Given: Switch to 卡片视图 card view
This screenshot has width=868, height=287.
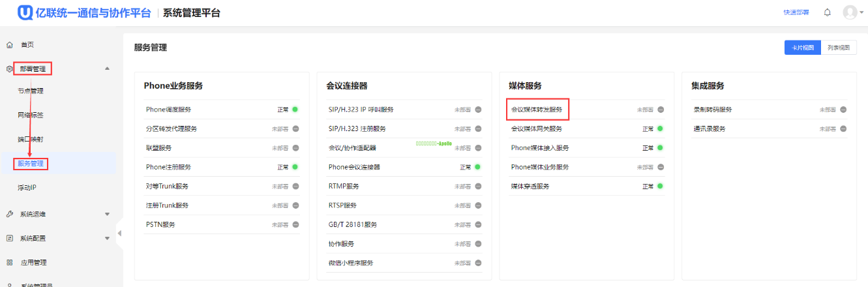Looking at the screenshot, I should (x=802, y=48).
